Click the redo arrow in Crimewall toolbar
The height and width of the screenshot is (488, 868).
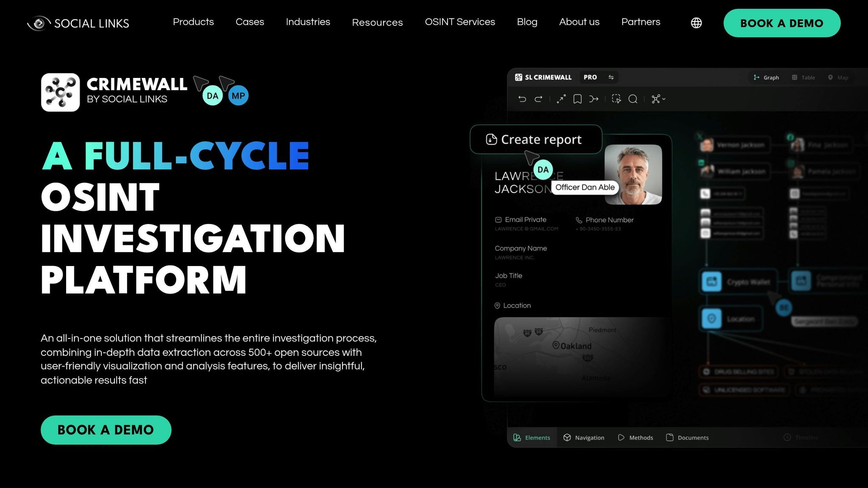[x=539, y=99]
